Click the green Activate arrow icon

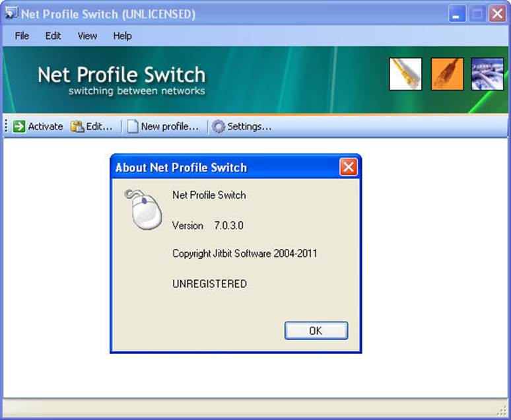tap(19, 127)
